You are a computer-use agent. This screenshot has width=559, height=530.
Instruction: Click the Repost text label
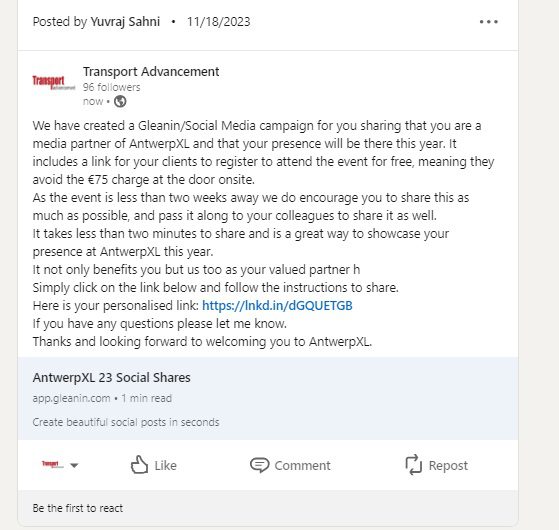(x=448, y=465)
